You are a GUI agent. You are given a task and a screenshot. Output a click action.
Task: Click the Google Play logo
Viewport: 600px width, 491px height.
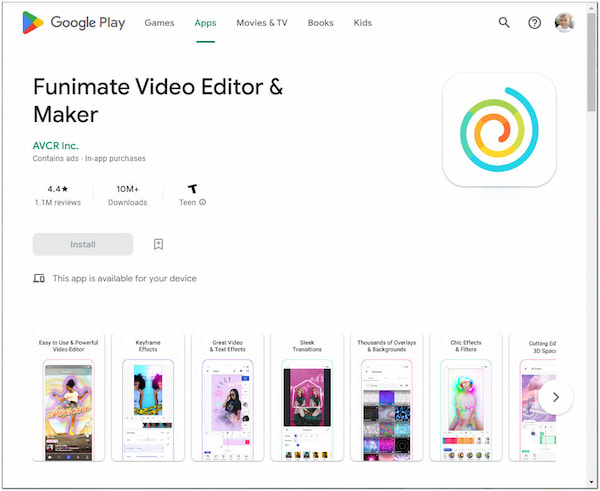tap(73, 23)
